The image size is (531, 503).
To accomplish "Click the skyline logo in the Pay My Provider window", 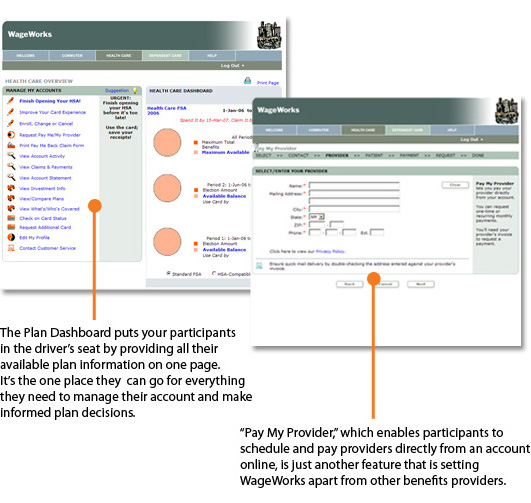I will click(x=507, y=110).
